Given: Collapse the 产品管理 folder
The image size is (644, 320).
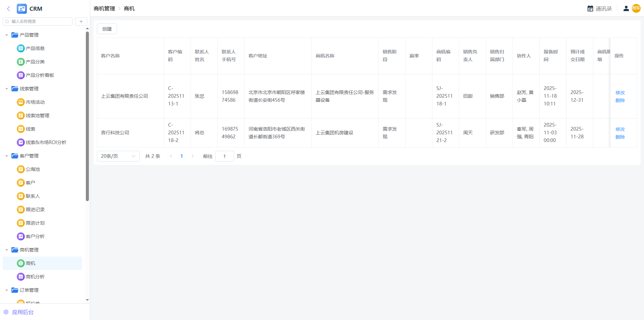Looking at the screenshot, I should tap(7, 35).
